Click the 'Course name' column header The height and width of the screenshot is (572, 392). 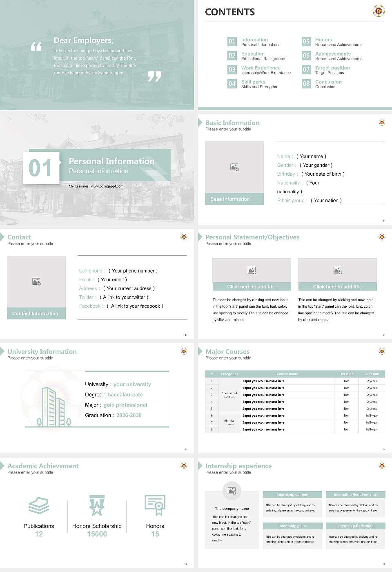click(x=287, y=374)
